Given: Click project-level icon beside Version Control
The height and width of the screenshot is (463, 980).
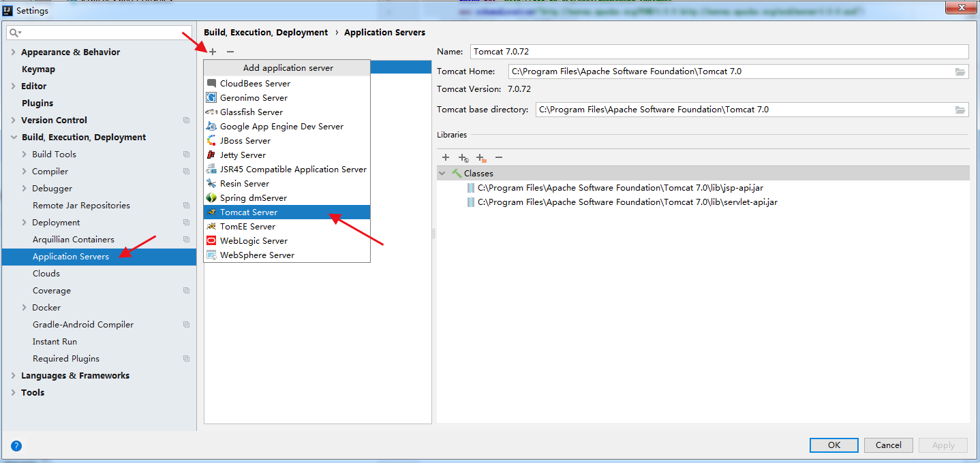Looking at the screenshot, I should pyautogui.click(x=186, y=120).
